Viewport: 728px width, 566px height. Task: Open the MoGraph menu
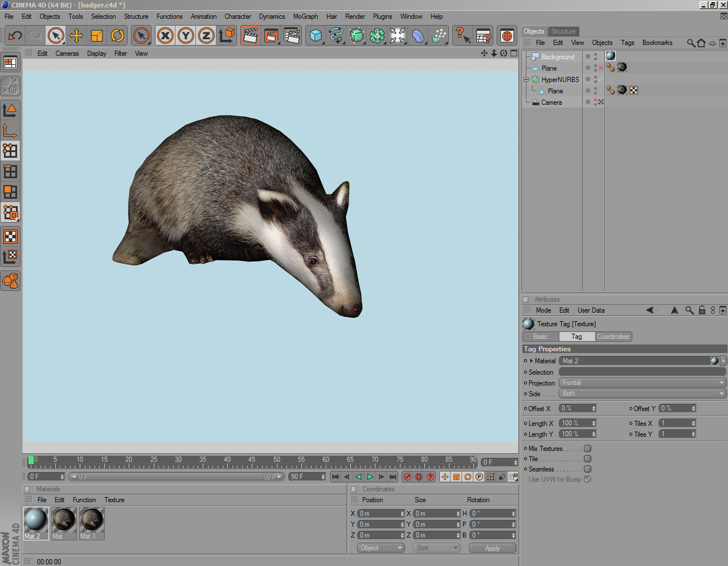pos(305,17)
